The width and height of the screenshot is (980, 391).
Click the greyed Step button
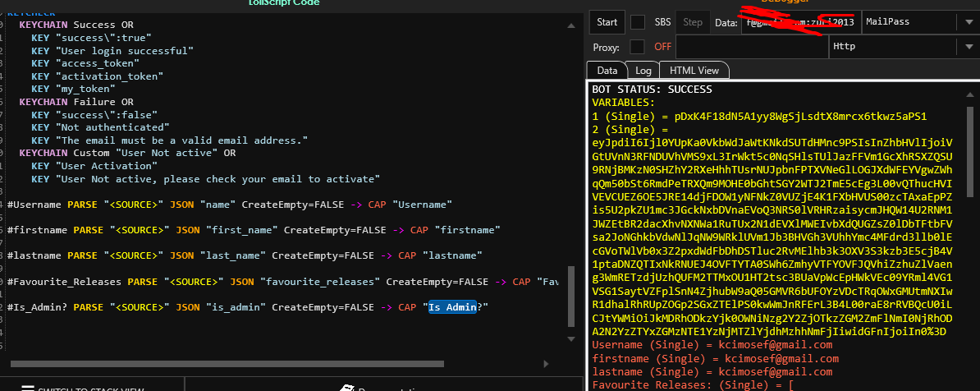coord(693,22)
